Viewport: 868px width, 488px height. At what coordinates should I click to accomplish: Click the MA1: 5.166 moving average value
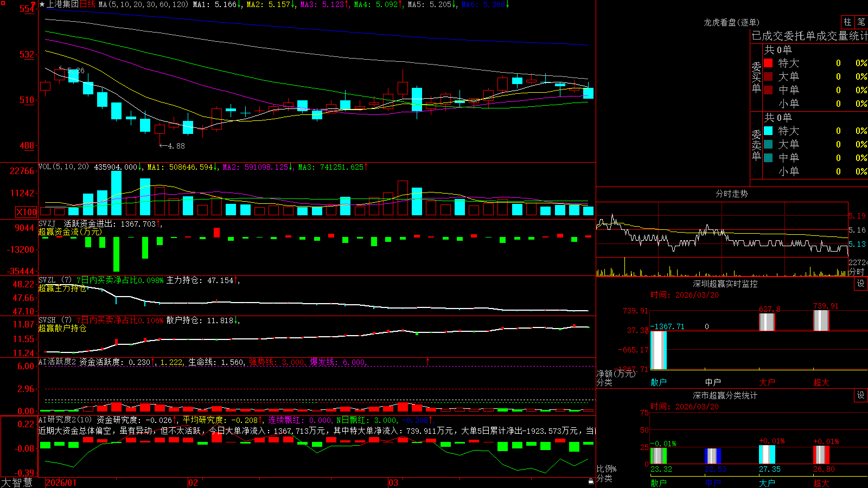(x=214, y=4)
